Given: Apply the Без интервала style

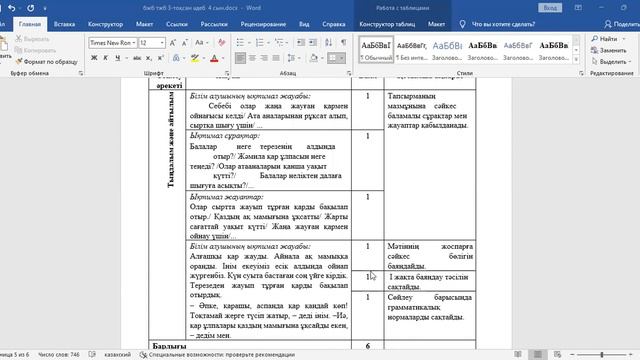Looking at the screenshot, I should pyautogui.click(x=411, y=50).
